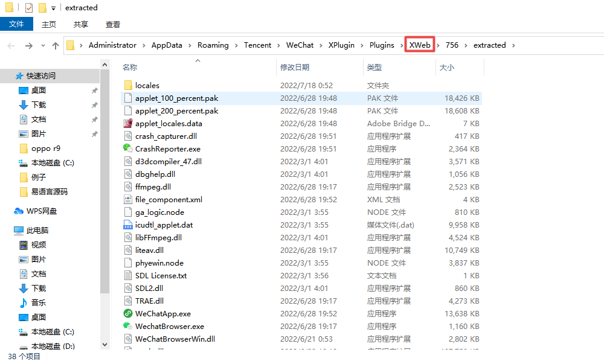Open the quick access toolbar customize dropdown
The image size is (604, 364).
click(53, 8)
